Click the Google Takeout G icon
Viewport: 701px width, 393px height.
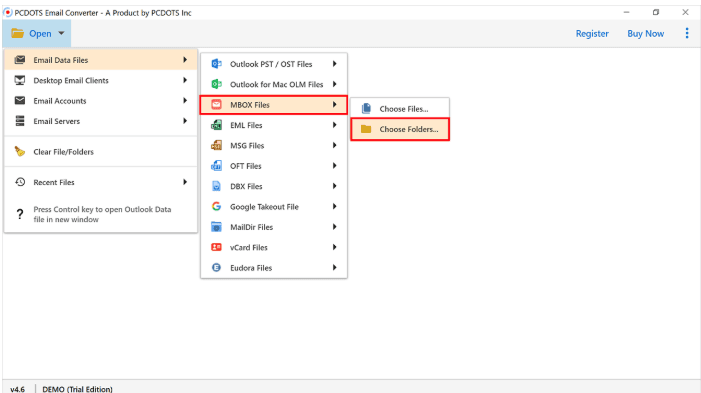[x=216, y=207]
